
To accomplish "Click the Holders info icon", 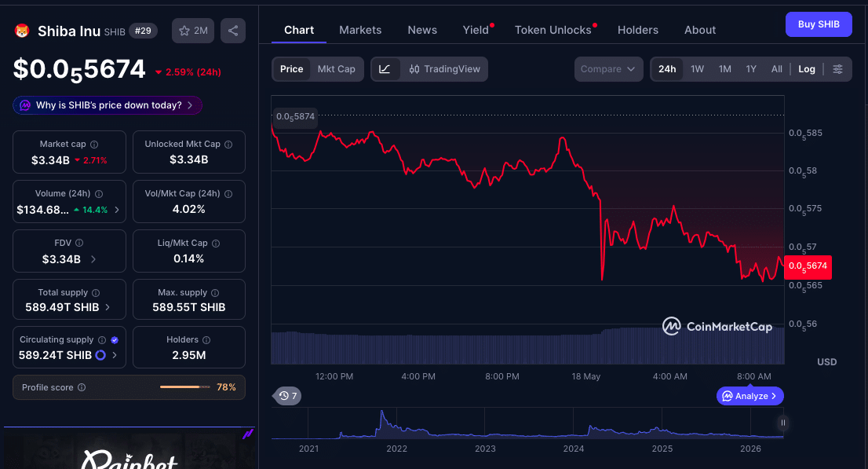I will coord(206,340).
